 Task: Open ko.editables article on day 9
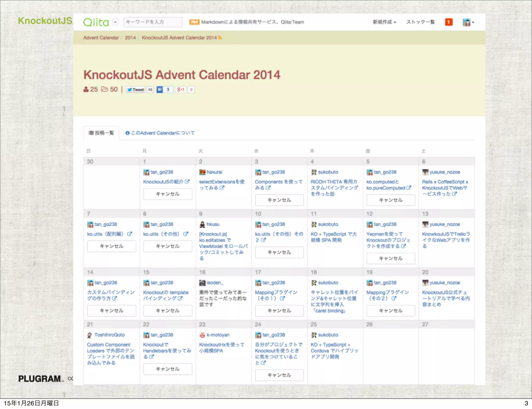[x=223, y=246]
